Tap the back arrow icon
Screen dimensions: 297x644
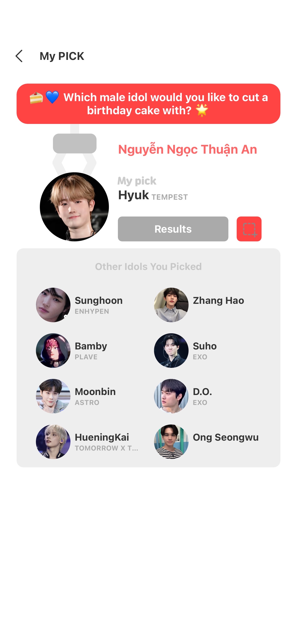(19, 56)
